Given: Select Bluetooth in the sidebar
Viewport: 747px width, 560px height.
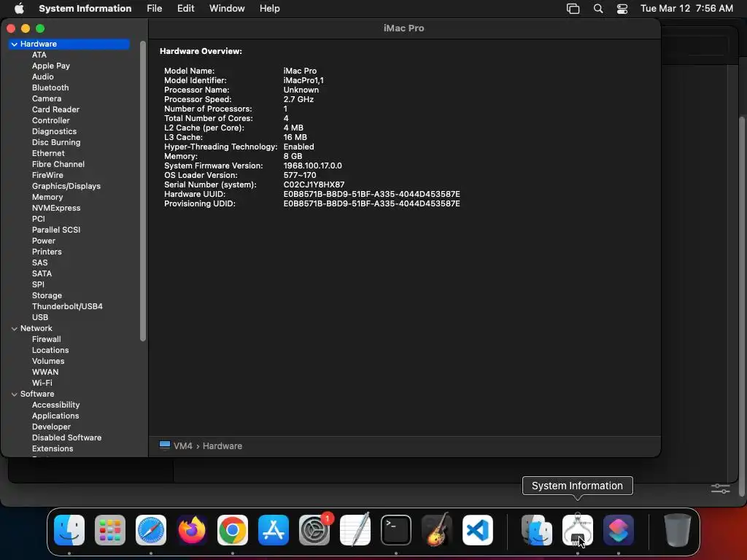Looking at the screenshot, I should pos(50,87).
